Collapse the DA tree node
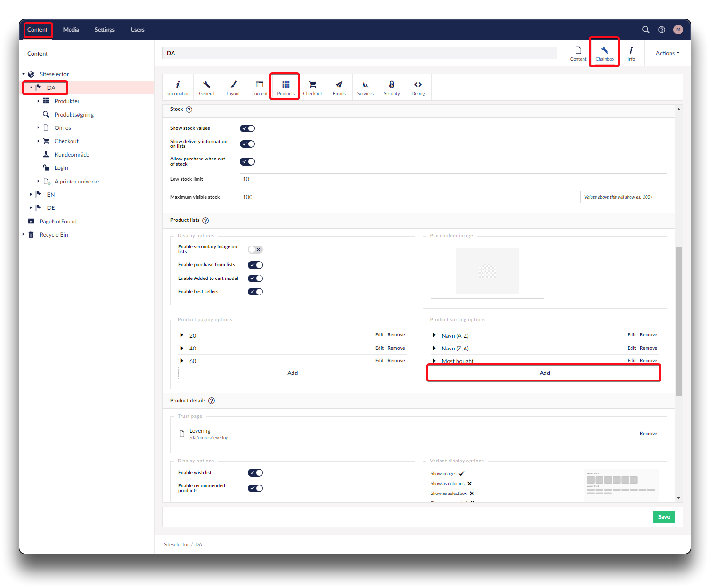Screen dimensions: 710x588 point(31,87)
